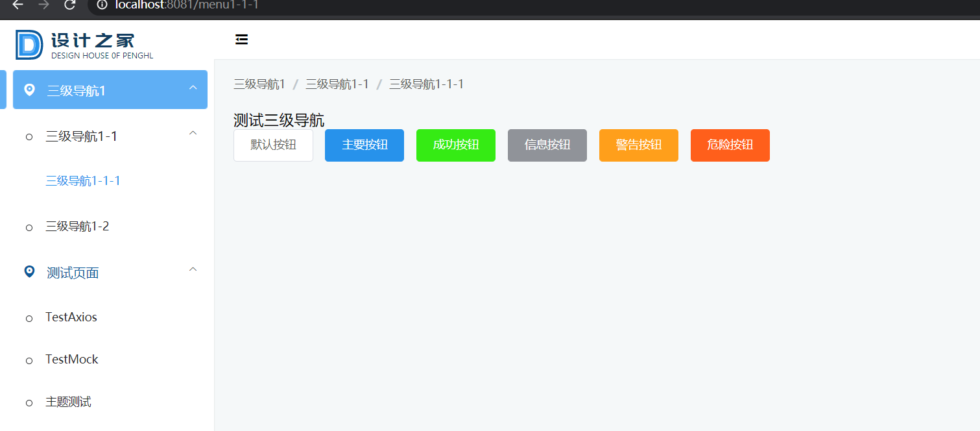The height and width of the screenshot is (431, 980).
Task: Click the orange 警告按钮 button
Action: coord(639,145)
